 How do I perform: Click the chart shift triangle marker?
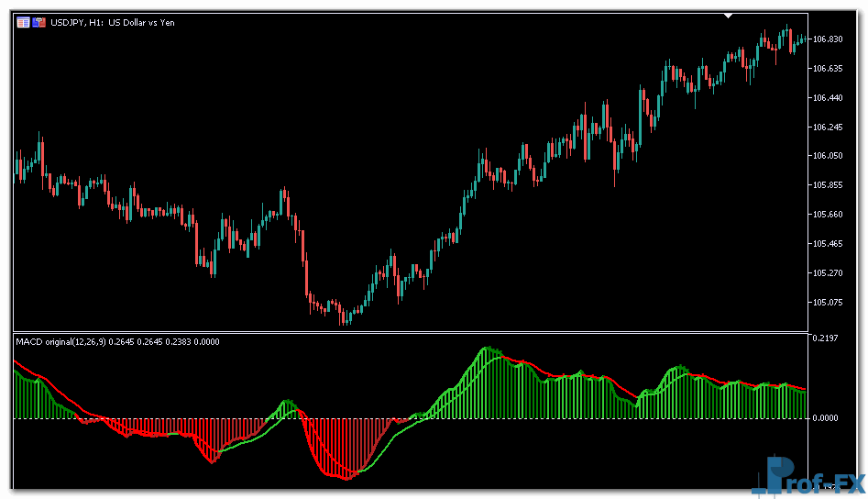point(729,16)
